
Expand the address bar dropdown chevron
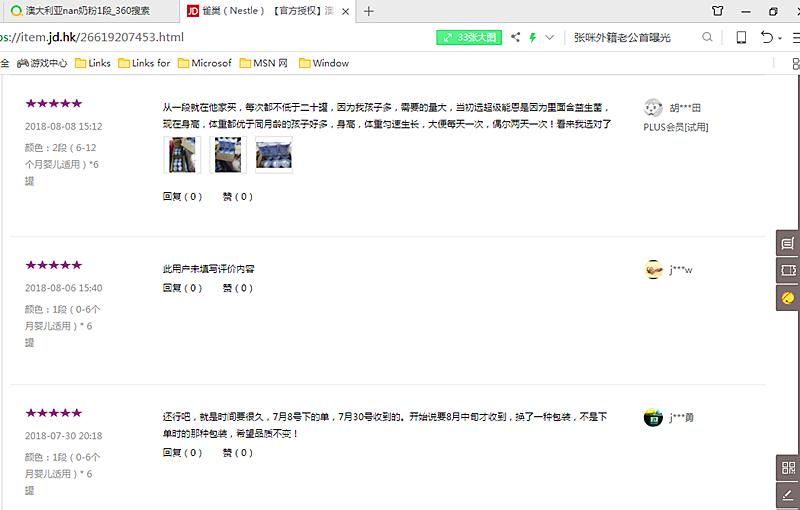click(549, 37)
